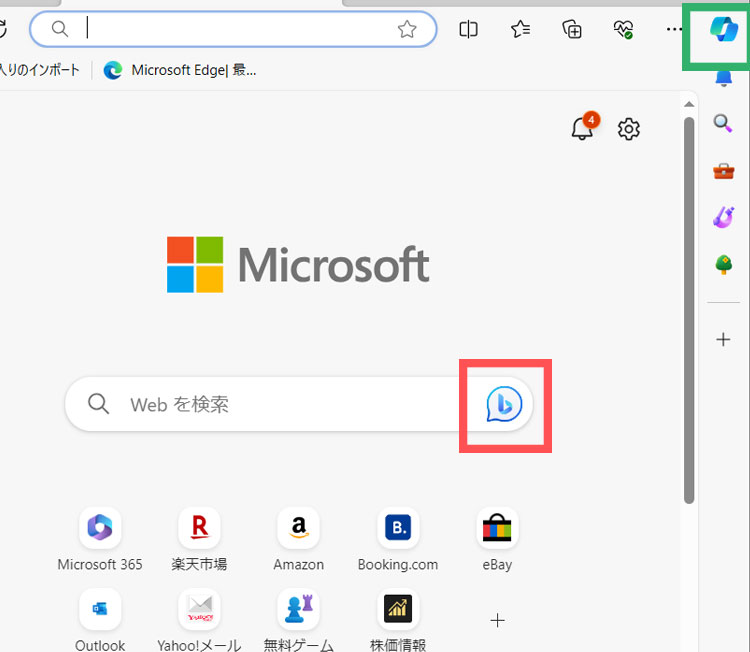Open the 株価情報 quick link
The image size is (750, 652).
tap(398, 620)
